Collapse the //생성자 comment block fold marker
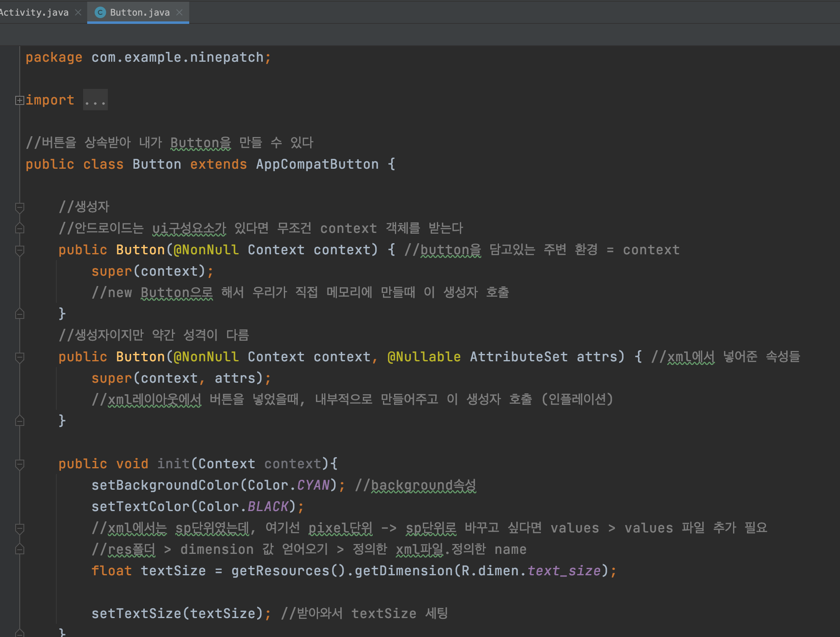840x637 pixels. click(19, 207)
